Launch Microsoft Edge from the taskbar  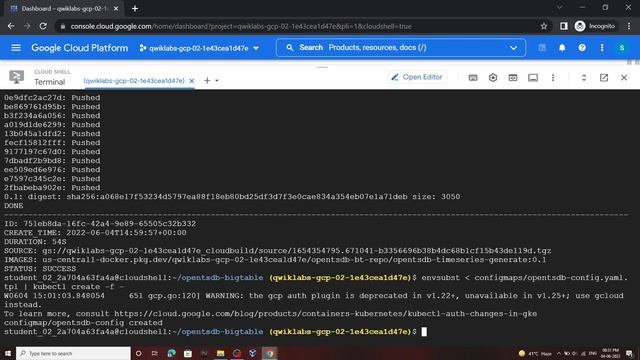click(x=171, y=353)
